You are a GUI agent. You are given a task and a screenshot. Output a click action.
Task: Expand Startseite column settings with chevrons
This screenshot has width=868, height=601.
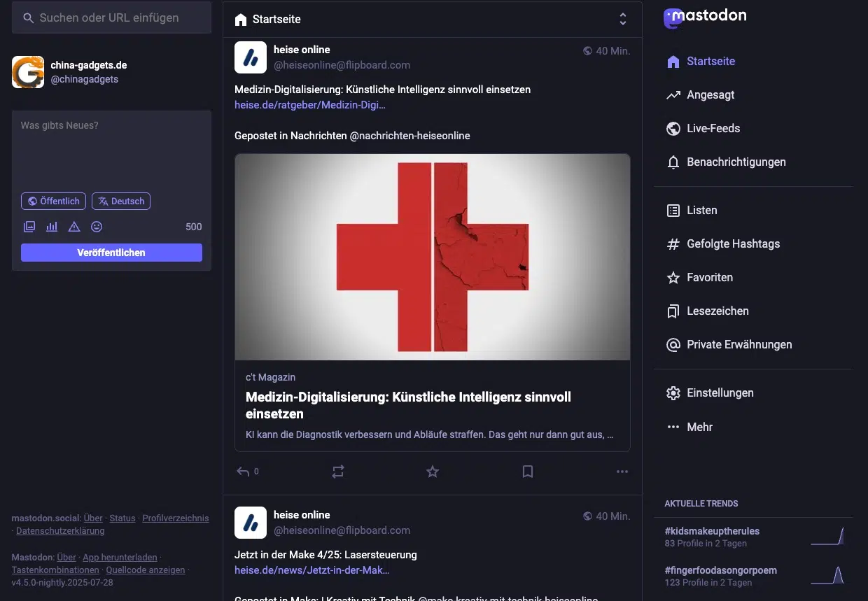coord(623,20)
